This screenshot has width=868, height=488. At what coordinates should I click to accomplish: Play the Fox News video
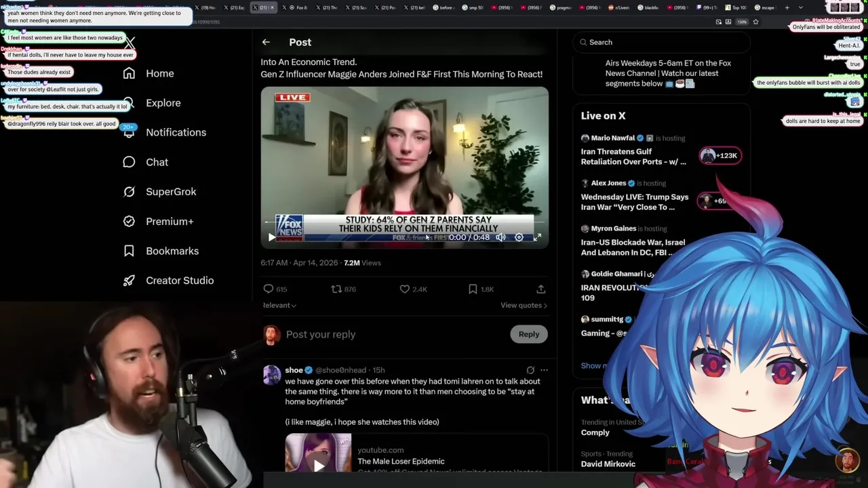click(272, 237)
